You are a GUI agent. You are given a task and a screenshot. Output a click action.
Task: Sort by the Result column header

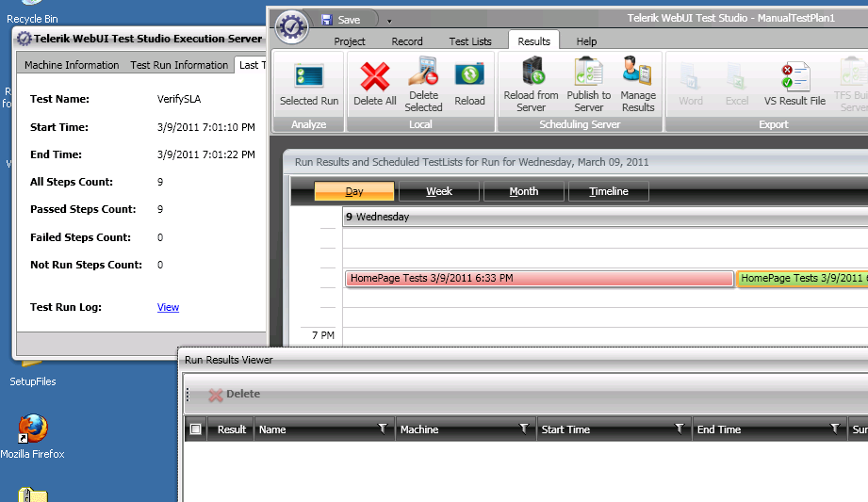[x=232, y=429]
